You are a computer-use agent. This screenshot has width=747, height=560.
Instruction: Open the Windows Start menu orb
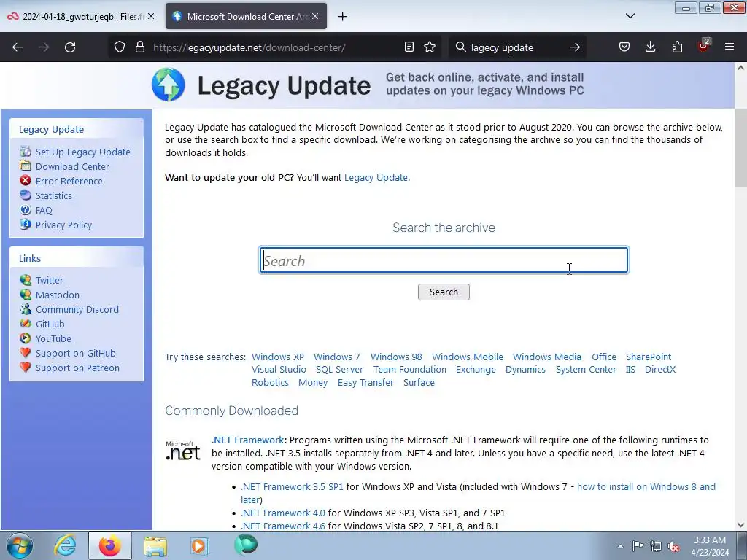pos(20,545)
